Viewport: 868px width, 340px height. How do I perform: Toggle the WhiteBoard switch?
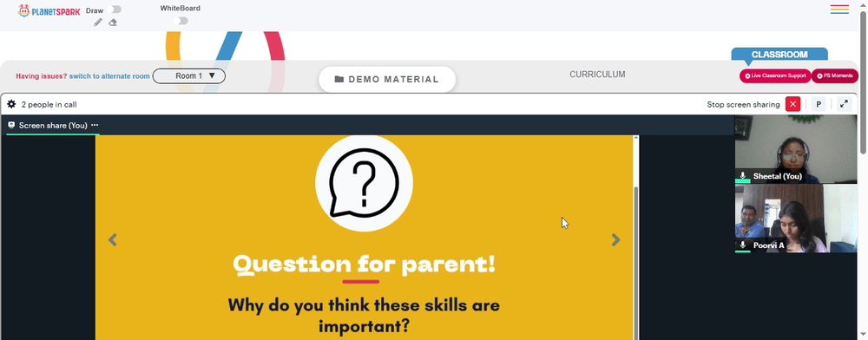181,21
